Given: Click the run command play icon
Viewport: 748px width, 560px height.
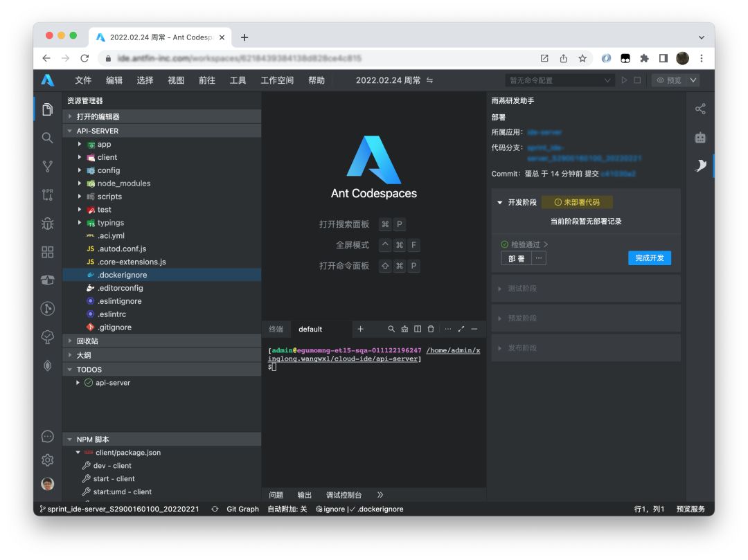Looking at the screenshot, I should pos(624,80).
